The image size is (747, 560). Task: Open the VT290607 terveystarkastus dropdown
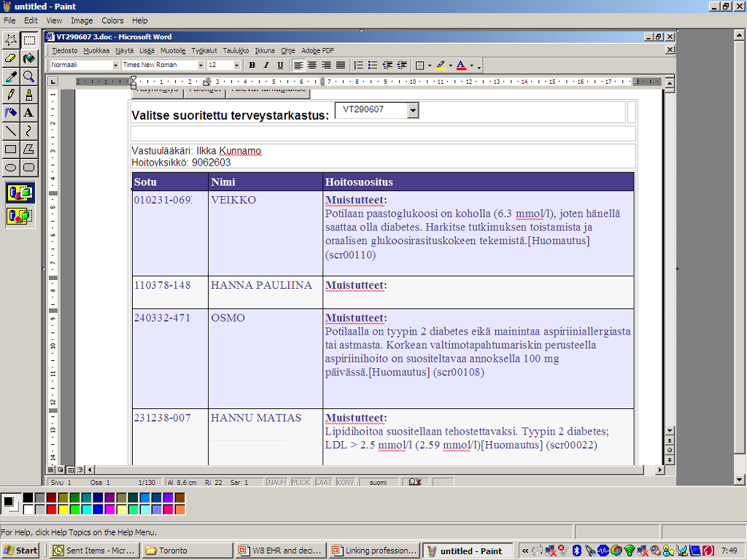[x=413, y=111]
